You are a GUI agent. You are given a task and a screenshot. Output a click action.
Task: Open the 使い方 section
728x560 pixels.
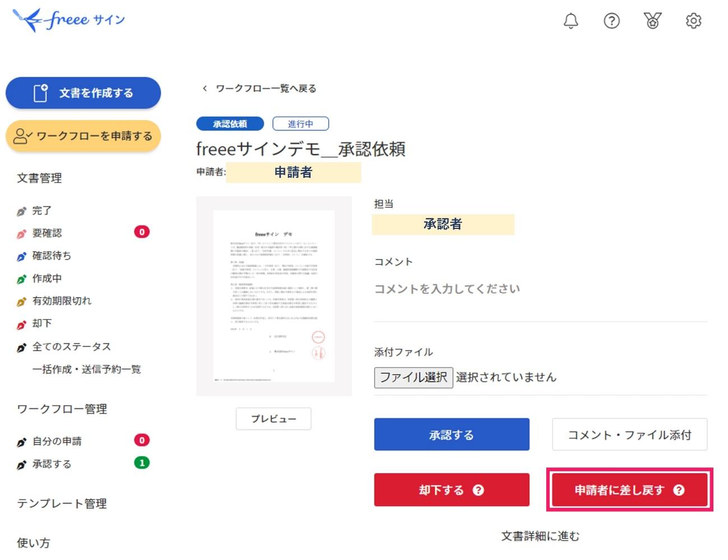[x=33, y=543]
